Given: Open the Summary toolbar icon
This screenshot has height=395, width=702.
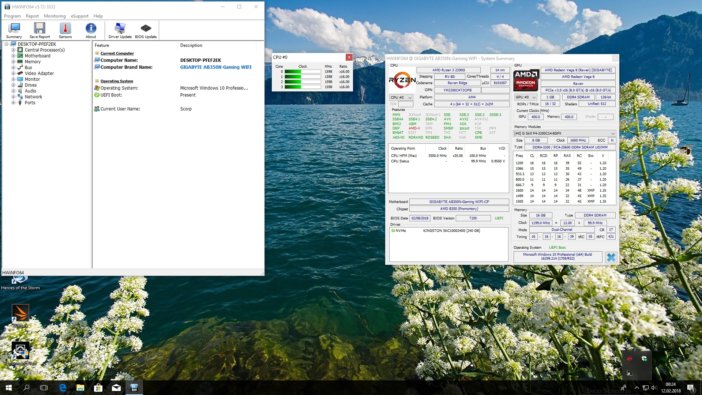Looking at the screenshot, I should pos(14,30).
